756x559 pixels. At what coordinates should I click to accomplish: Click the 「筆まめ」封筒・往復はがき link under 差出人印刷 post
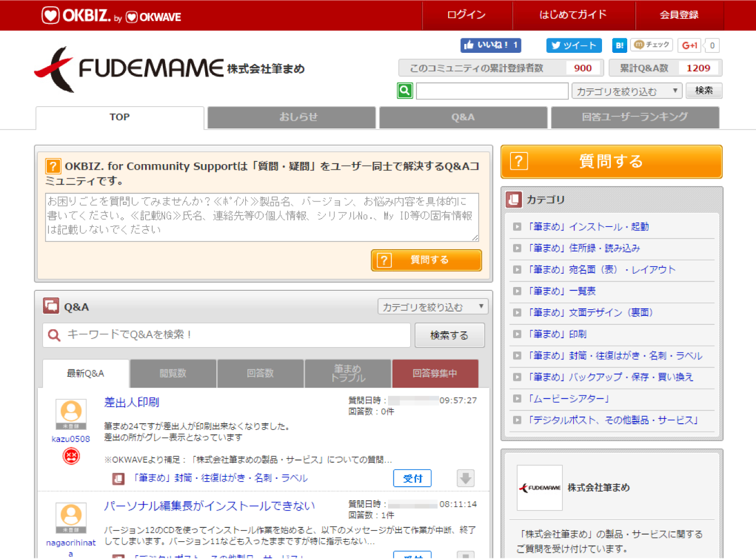220,478
